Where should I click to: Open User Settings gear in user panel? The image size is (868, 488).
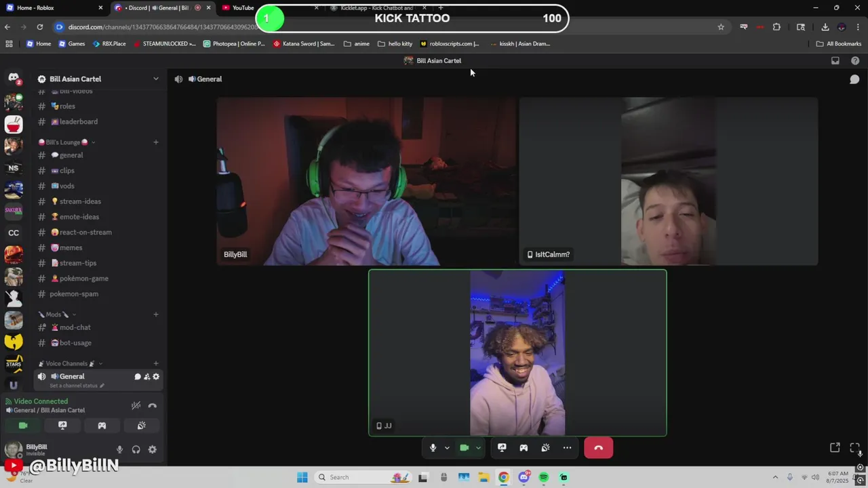point(152,449)
